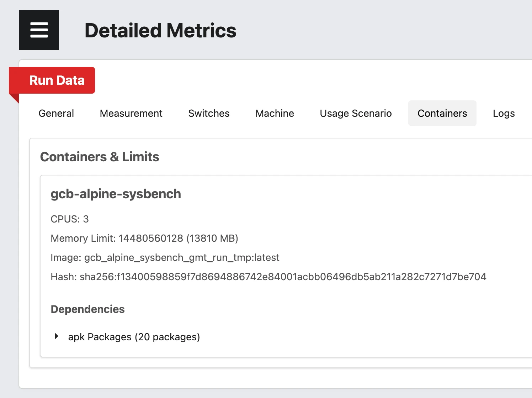Select the gcb-alpine-sysbench container heading
532x398 pixels.
(x=116, y=194)
